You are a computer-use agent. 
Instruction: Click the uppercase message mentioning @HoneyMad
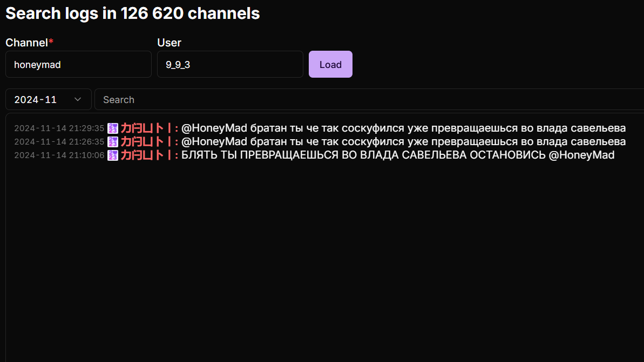[x=398, y=155]
